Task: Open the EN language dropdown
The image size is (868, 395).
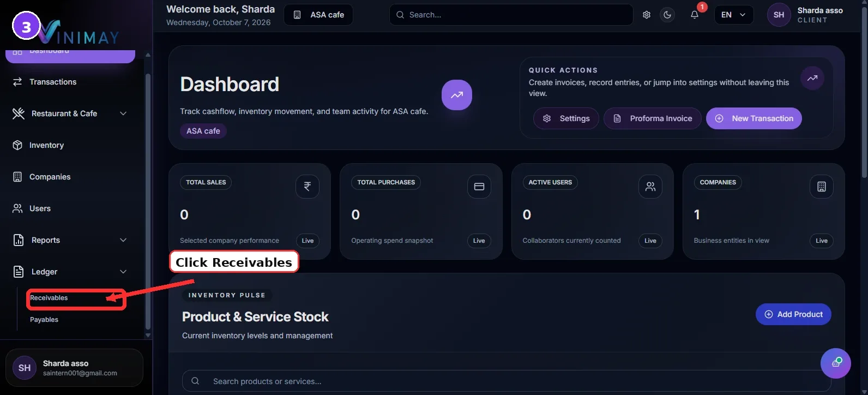Action: click(734, 15)
